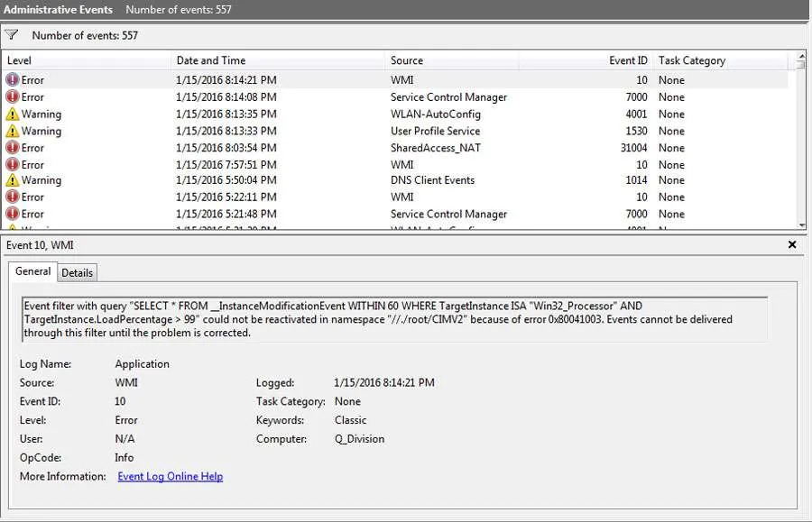Sort by the Source column header

point(452,60)
